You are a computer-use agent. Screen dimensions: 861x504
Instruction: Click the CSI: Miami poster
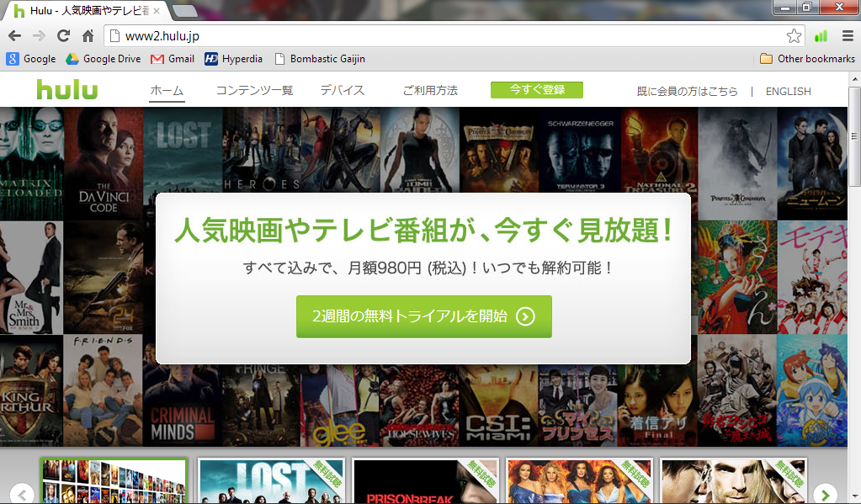498,406
